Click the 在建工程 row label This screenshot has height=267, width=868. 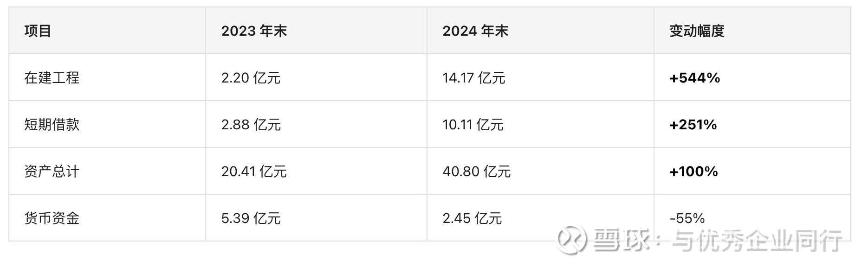click(52, 78)
